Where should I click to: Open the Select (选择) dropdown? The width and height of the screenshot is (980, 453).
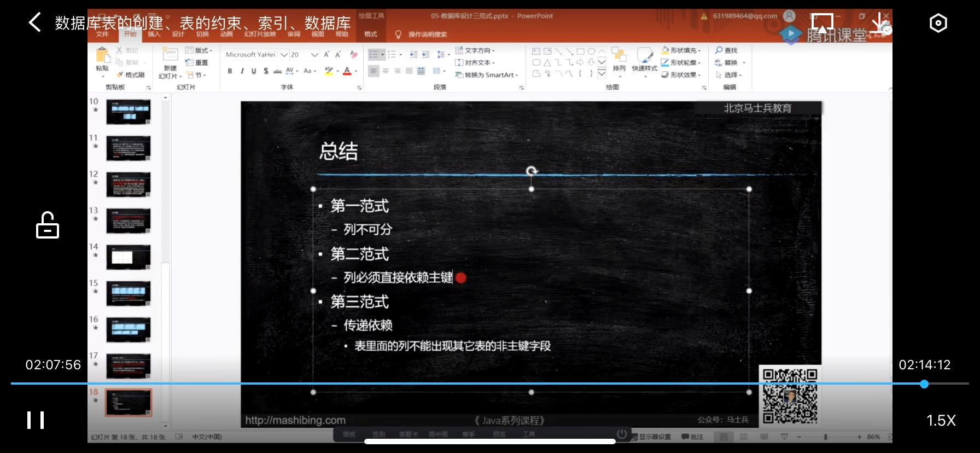click(x=728, y=75)
